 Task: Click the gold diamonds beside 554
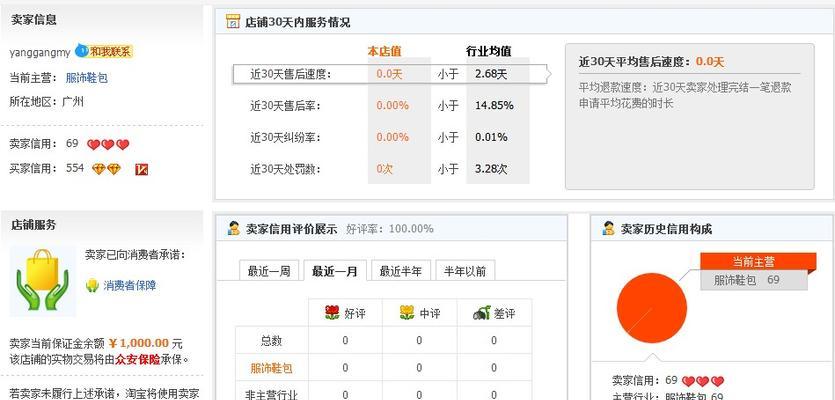107,169
